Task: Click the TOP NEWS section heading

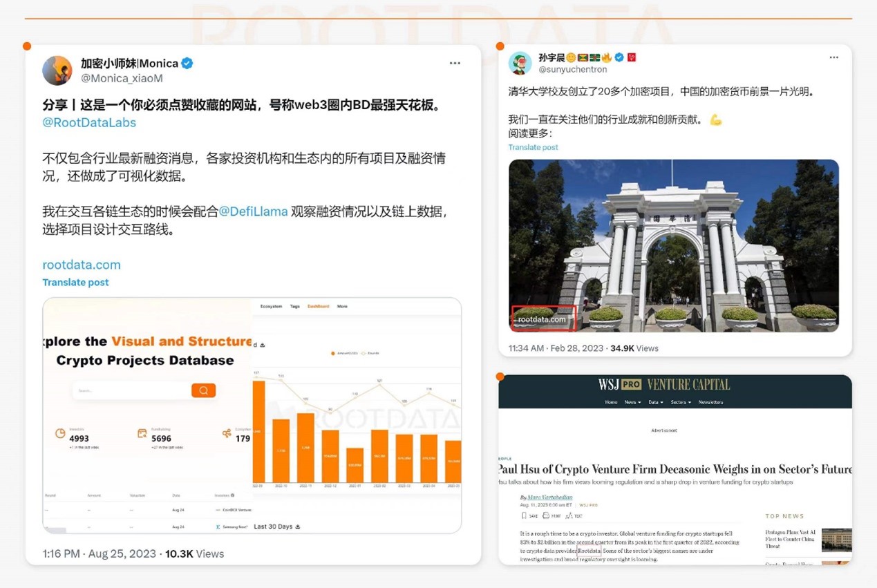Action: tap(784, 516)
